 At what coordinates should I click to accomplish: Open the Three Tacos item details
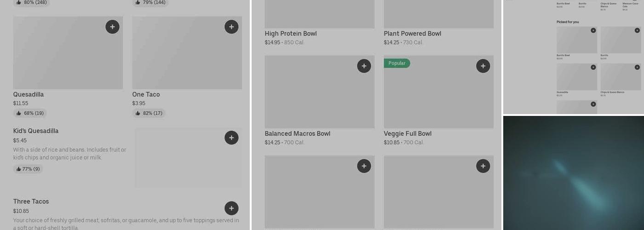click(31, 201)
